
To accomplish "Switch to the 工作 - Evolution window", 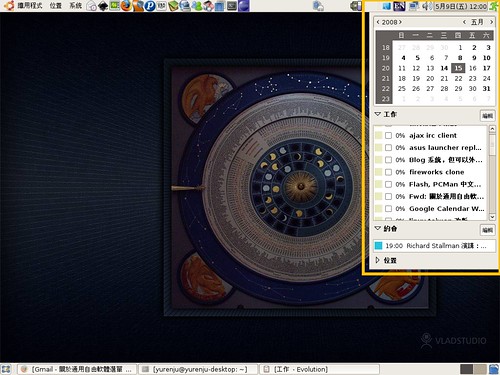I will (319, 369).
